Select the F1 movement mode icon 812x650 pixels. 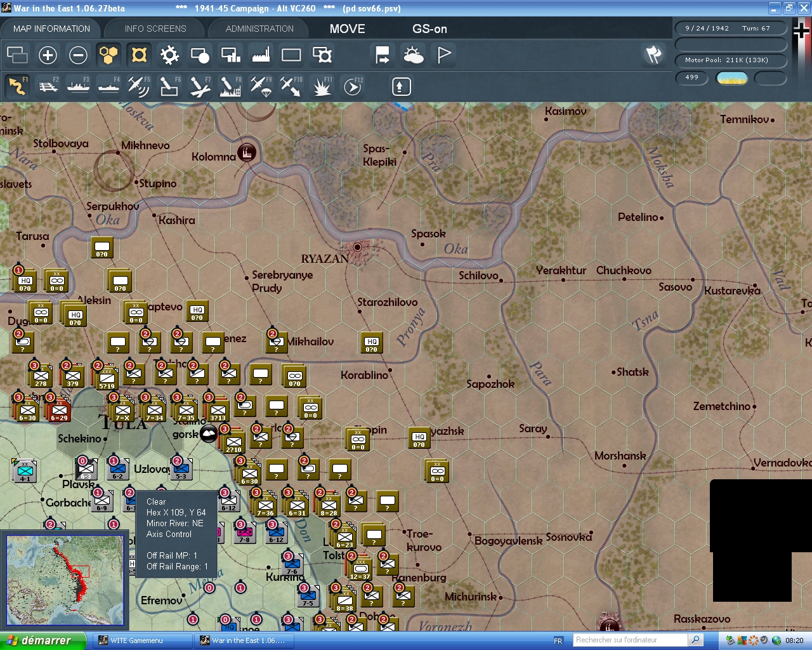(x=16, y=86)
